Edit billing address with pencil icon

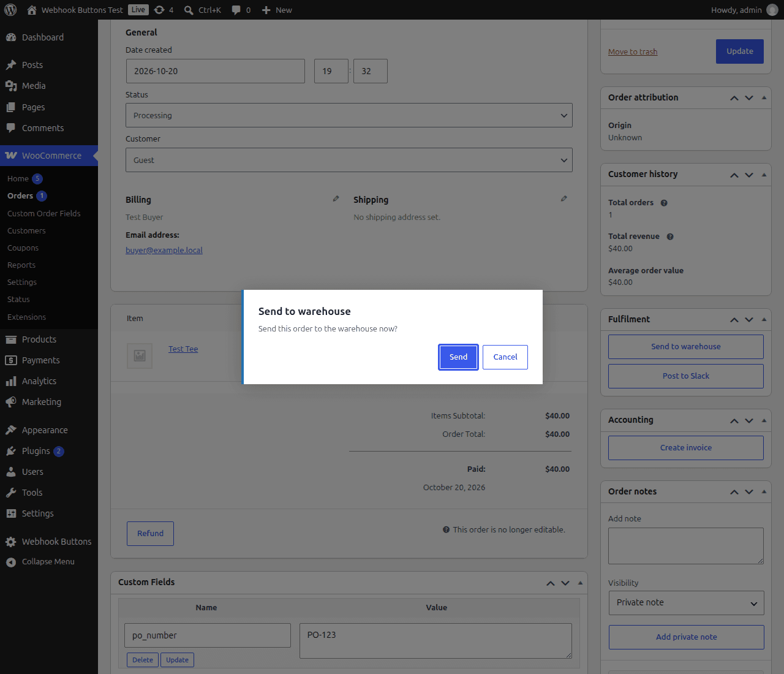[x=336, y=199]
